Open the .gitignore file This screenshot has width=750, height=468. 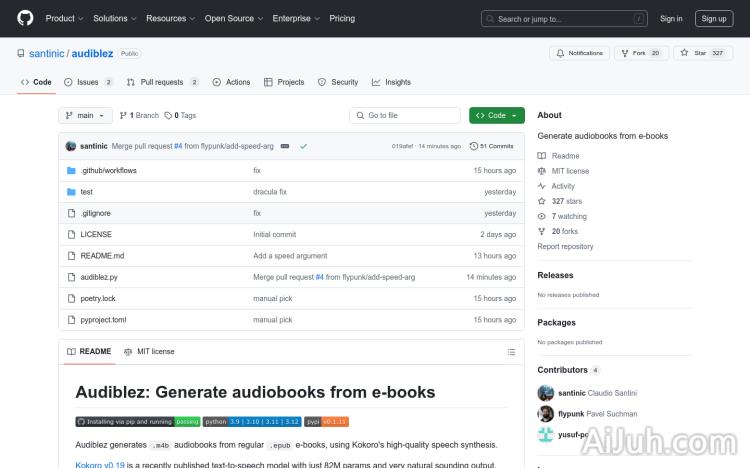pos(95,213)
